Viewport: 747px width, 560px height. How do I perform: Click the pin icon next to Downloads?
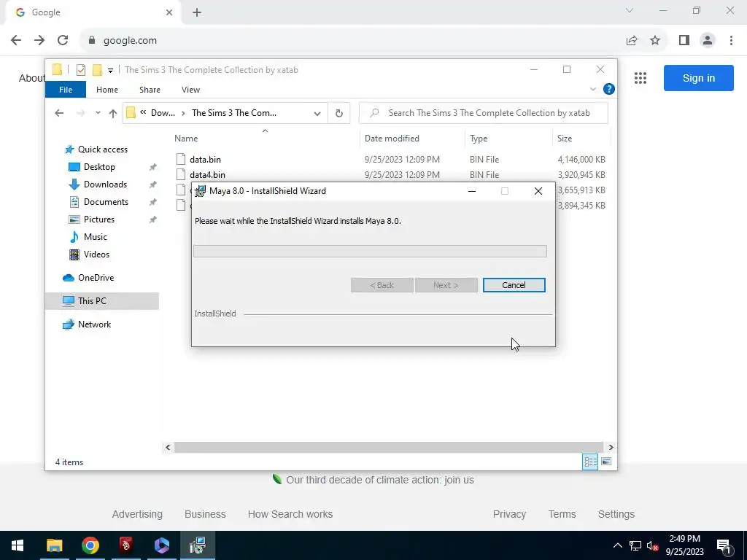coord(152,184)
